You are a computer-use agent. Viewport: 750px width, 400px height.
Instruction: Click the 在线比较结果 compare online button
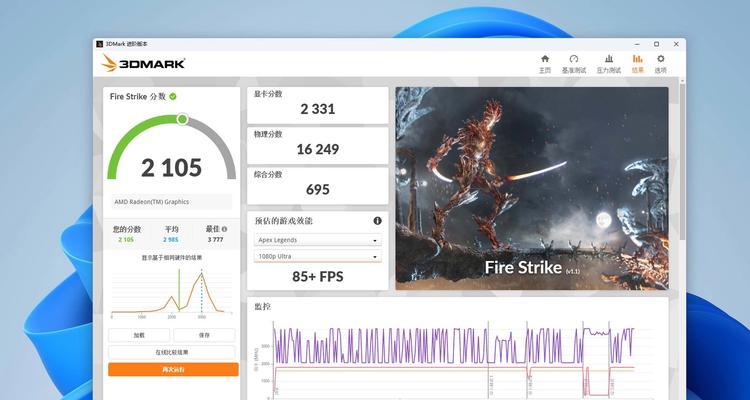[x=172, y=352]
